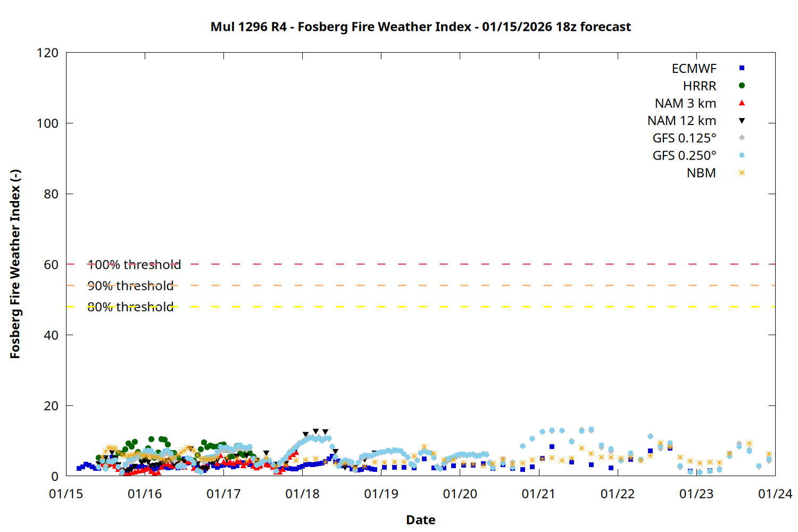Click the Date x-axis title

click(x=420, y=520)
